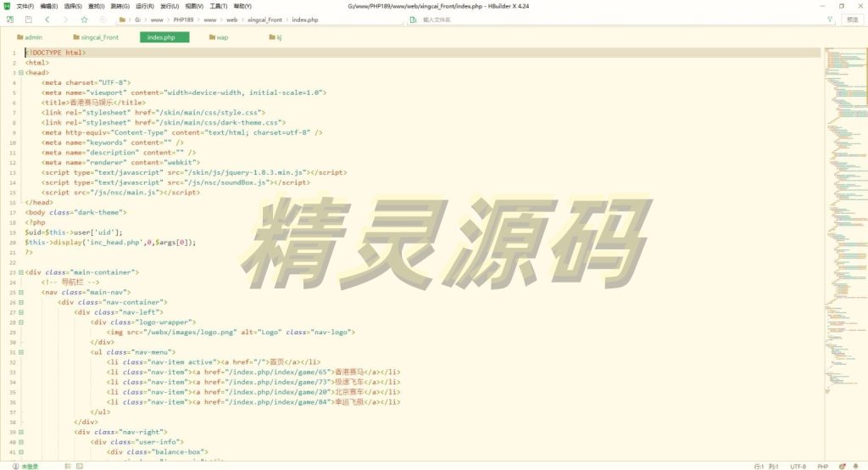This screenshot has width=868, height=470.
Task: Collapse the user-info div fold on line 40
Action: pos(21,442)
